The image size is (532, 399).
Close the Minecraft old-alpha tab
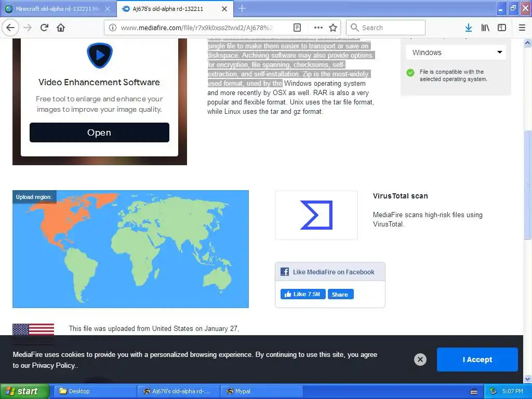[x=108, y=9]
